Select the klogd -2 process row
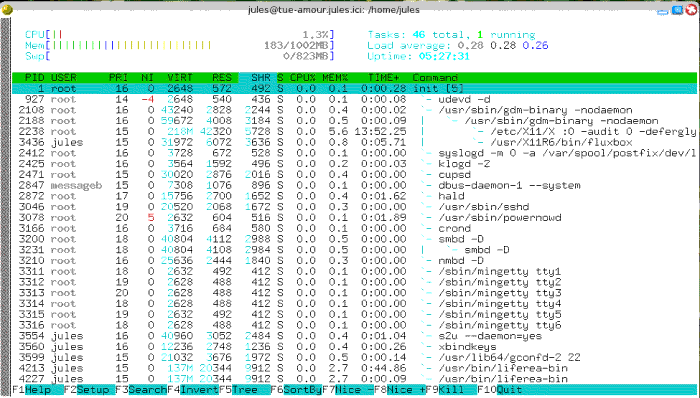The height and width of the screenshot is (398, 700). tap(354, 164)
